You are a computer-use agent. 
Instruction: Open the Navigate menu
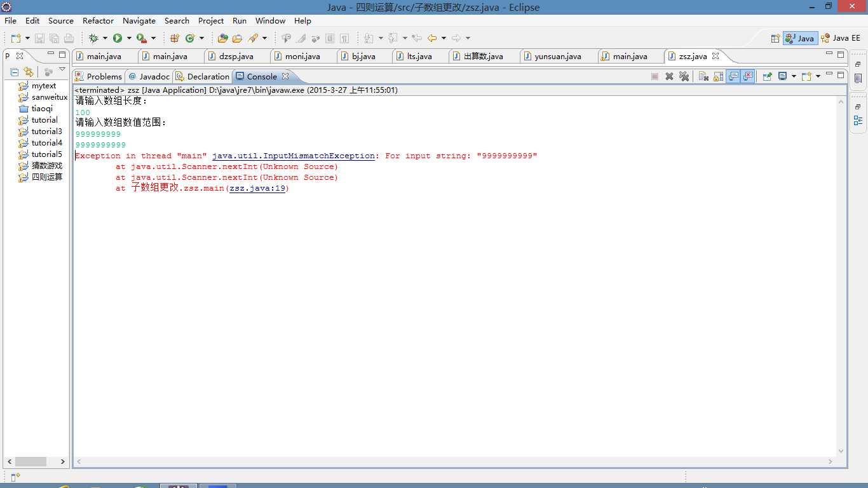(139, 20)
